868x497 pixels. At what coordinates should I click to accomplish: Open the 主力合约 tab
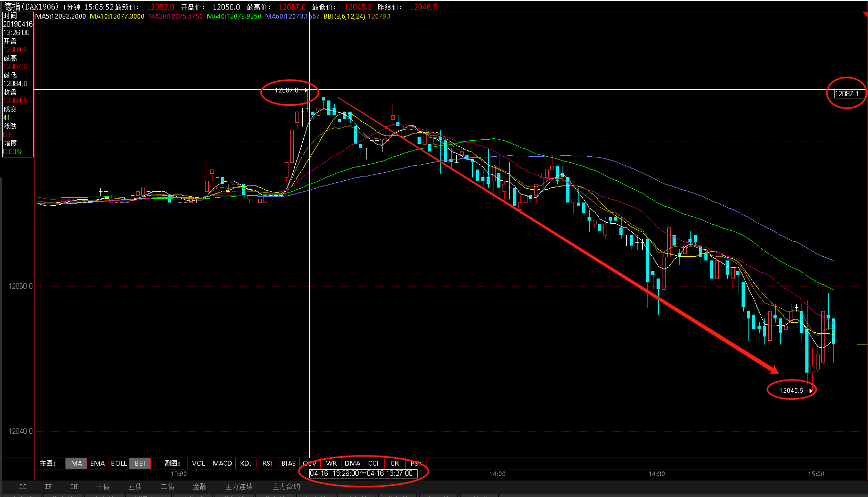[x=286, y=487]
